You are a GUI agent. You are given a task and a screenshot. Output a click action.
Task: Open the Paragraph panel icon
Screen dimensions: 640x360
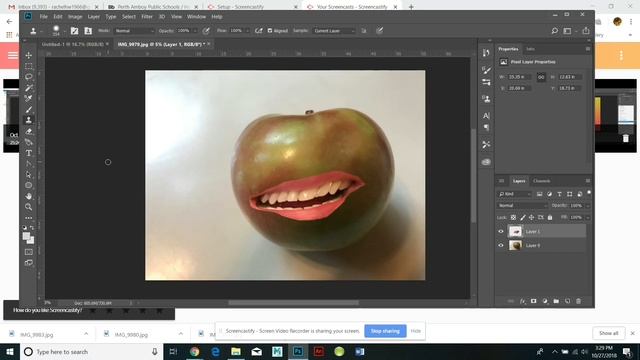tap(486, 128)
